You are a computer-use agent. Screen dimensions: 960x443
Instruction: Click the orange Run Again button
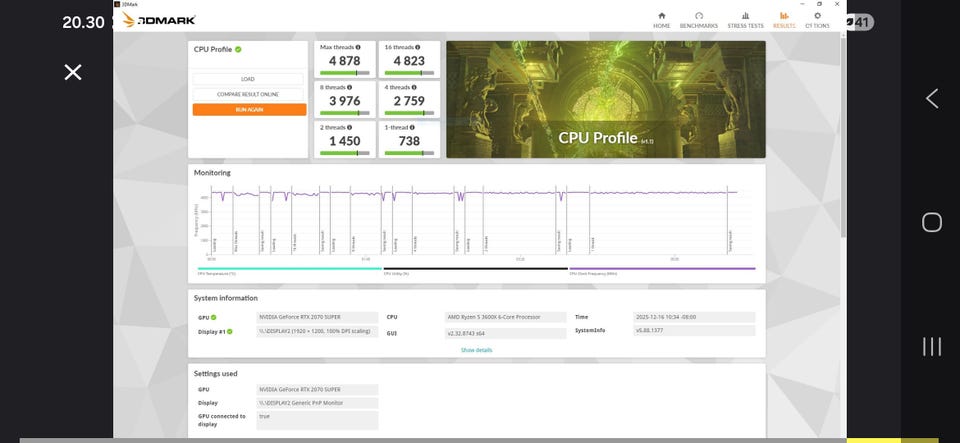click(x=249, y=110)
